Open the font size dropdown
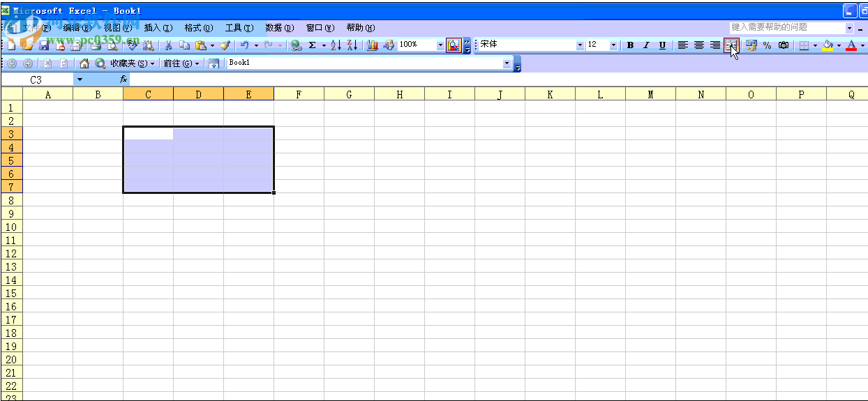The width and height of the screenshot is (868, 401). pyautogui.click(x=613, y=45)
